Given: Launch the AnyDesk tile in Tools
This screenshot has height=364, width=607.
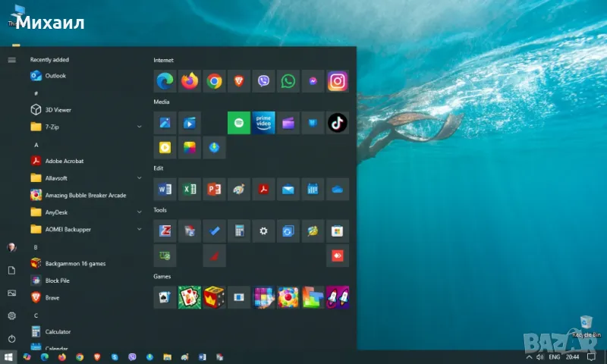Looking at the screenshot, I should tap(337, 256).
